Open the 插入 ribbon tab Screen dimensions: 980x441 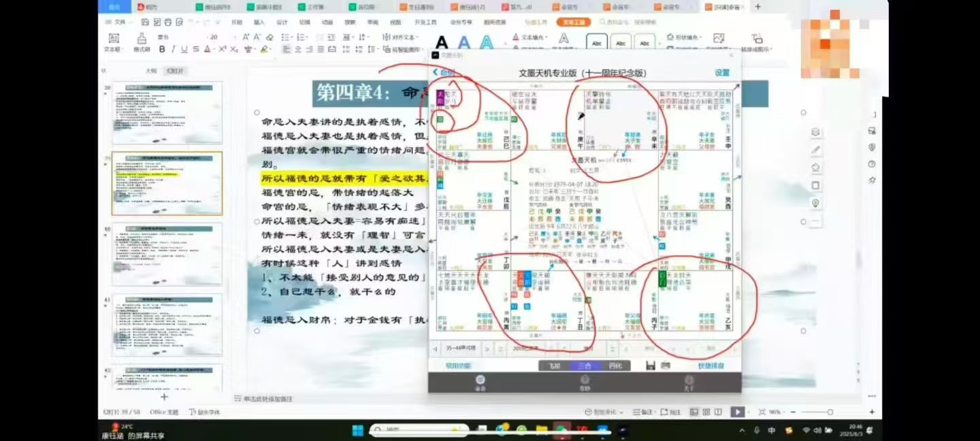(259, 22)
